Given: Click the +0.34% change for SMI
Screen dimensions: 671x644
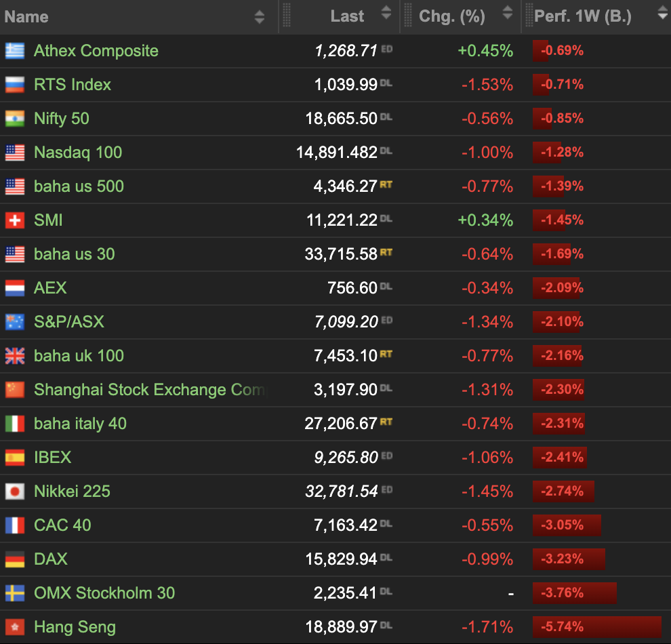Looking at the screenshot, I should 485,220.
